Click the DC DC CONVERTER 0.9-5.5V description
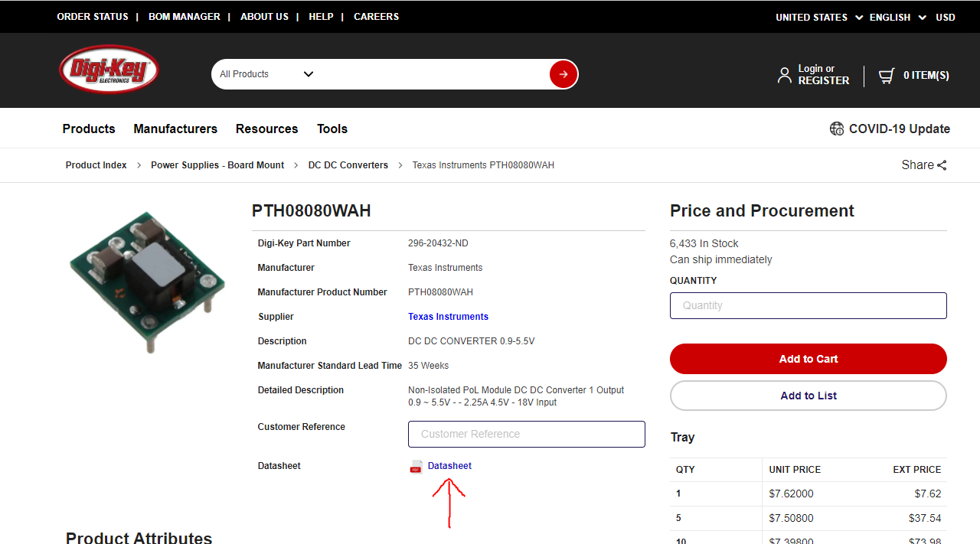This screenshot has height=544, width=980. tap(472, 341)
